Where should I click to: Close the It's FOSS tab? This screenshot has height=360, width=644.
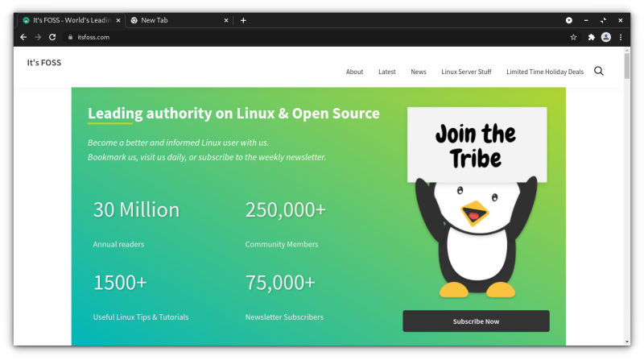(x=118, y=20)
